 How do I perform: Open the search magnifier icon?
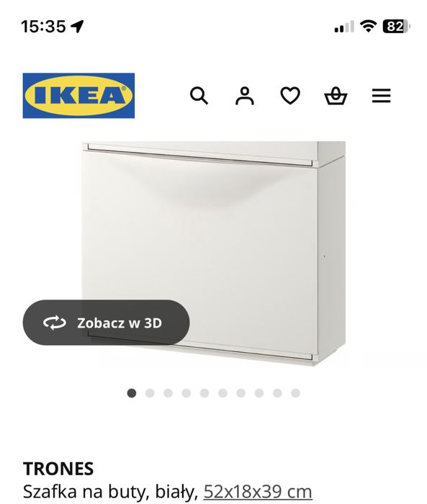(199, 96)
